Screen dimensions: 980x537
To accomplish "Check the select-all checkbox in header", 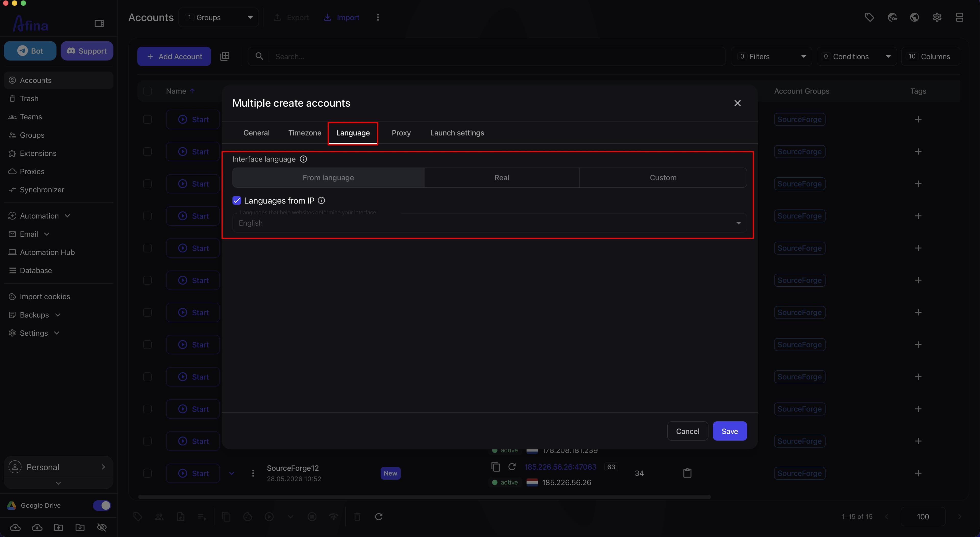I will coord(147,91).
